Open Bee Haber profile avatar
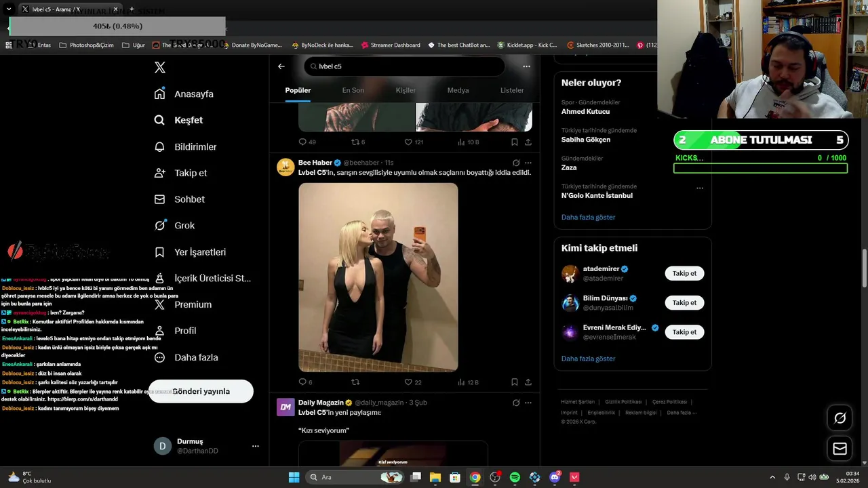Image resolution: width=868 pixels, height=488 pixels. coord(285,167)
